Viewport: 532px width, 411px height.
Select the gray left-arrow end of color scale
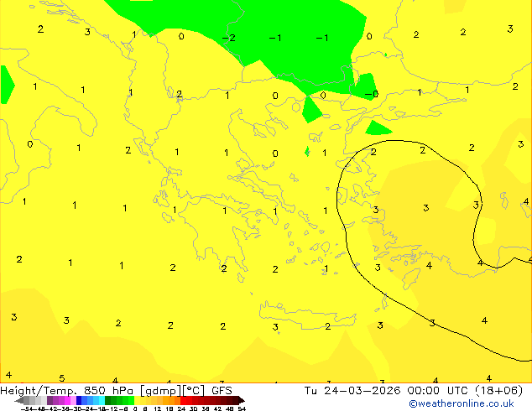click(18, 401)
